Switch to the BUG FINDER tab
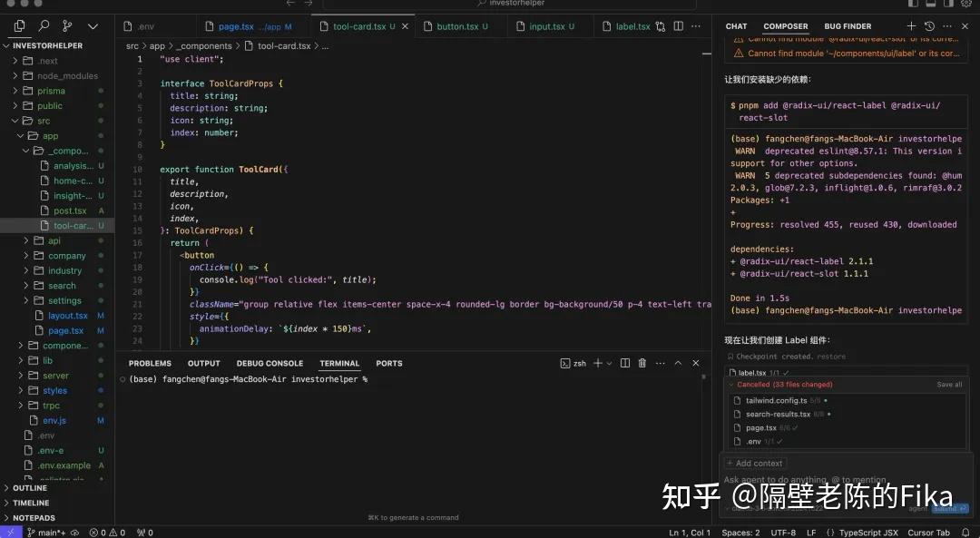 coord(848,25)
